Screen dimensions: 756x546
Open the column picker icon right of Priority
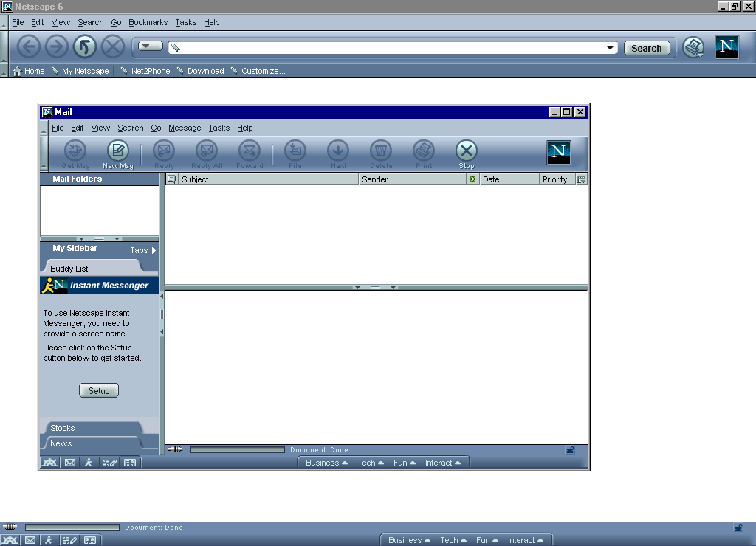tap(582, 179)
